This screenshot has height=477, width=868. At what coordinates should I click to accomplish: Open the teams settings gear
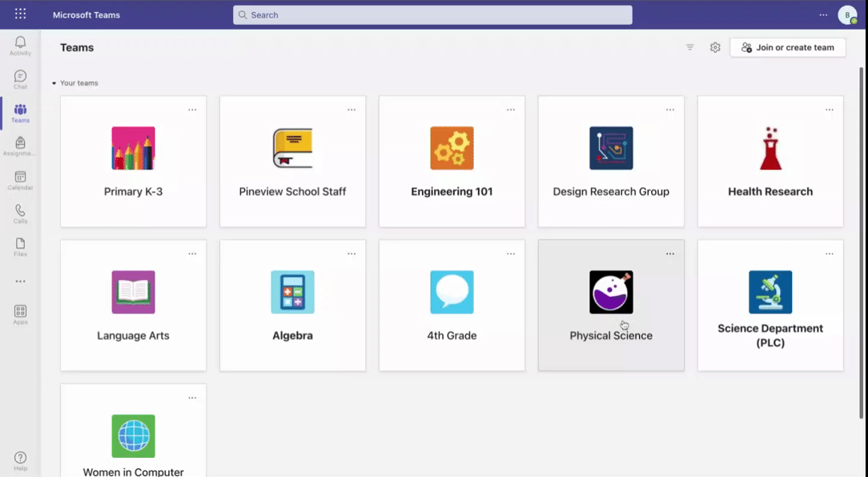click(715, 47)
